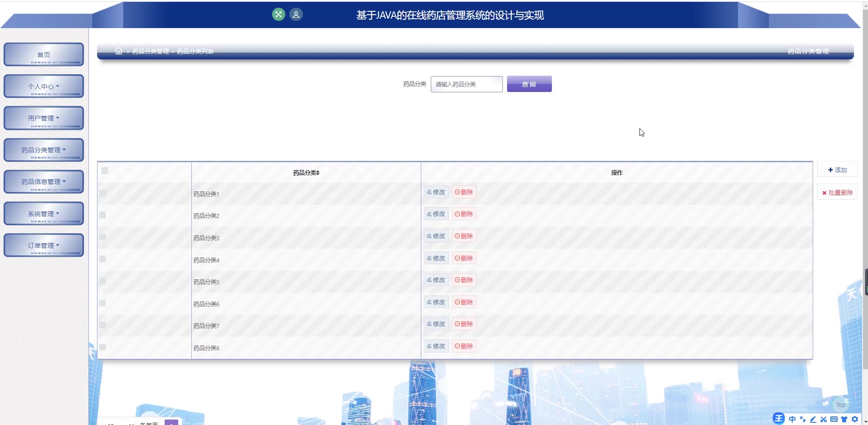Expand the 系统管理 sidebar menu
This screenshot has height=425, width=868.
pos(44,213)
